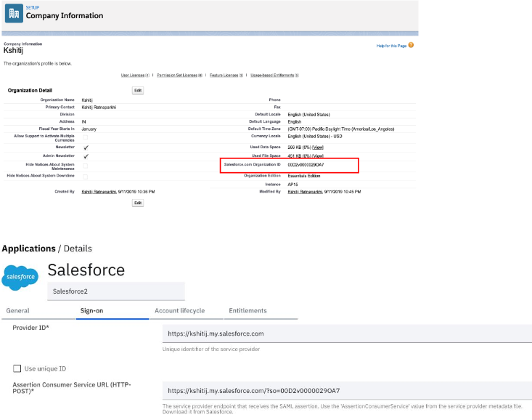
Task: Select the Essentials Edition value
Action: coord(303,176)
